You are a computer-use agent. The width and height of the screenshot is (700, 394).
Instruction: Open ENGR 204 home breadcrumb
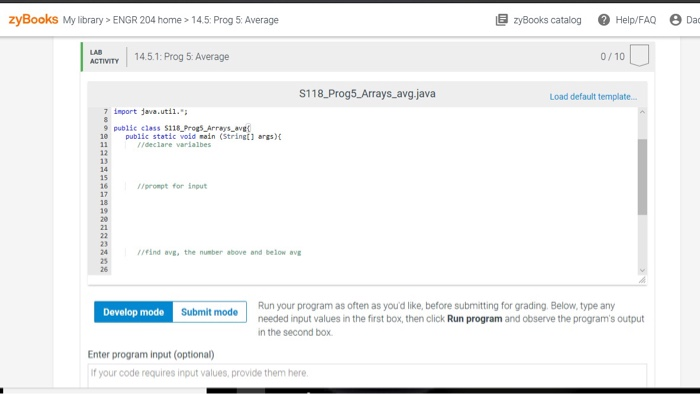[x=147, y=20]
